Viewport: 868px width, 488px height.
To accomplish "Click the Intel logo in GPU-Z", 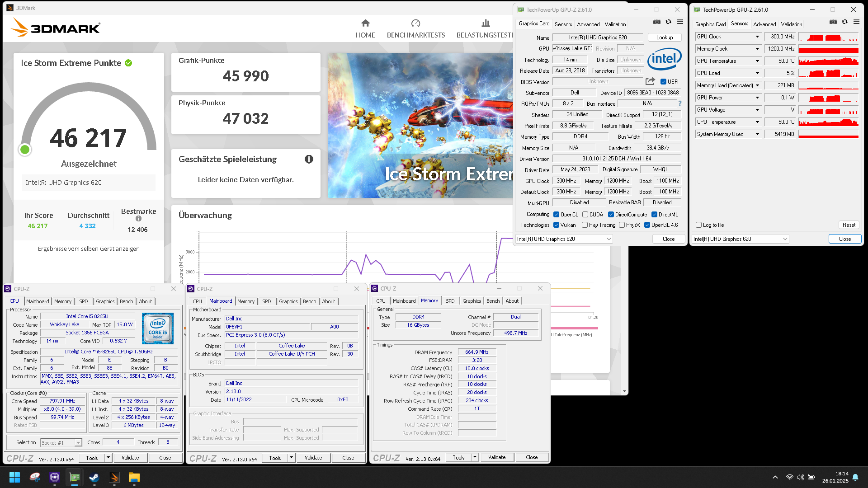I will pos(664,59).
